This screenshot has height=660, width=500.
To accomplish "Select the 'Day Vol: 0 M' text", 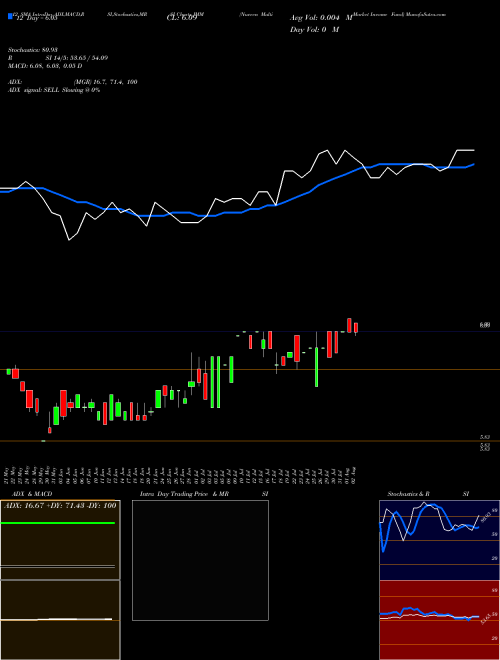I will [314, 30].
